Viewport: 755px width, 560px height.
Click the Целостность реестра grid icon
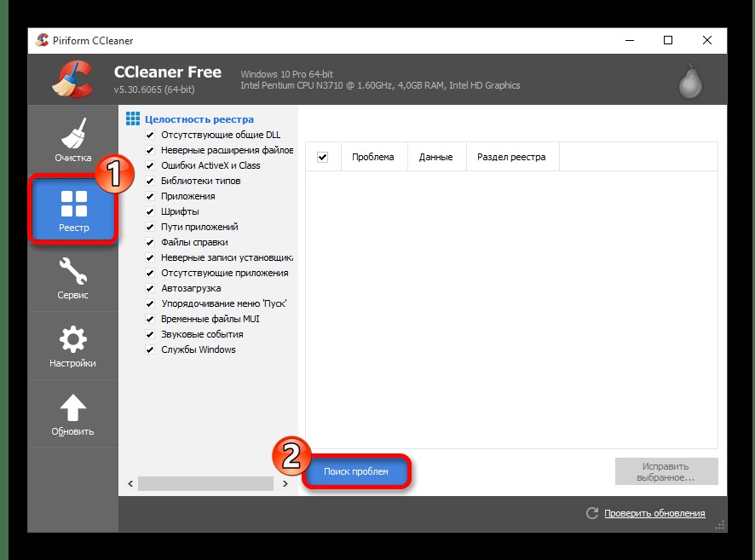click(132, 119)
